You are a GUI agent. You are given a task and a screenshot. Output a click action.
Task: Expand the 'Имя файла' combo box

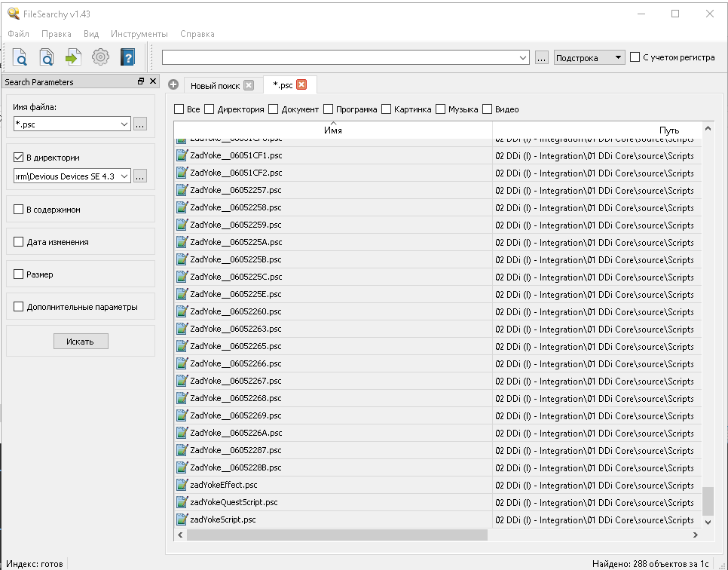point(124,124)
